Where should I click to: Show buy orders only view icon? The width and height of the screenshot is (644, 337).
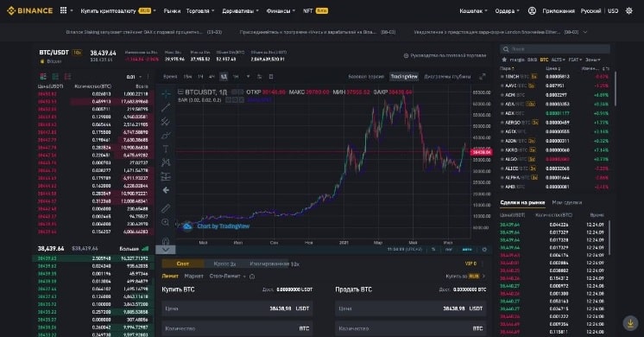click(x=55, y=76)
